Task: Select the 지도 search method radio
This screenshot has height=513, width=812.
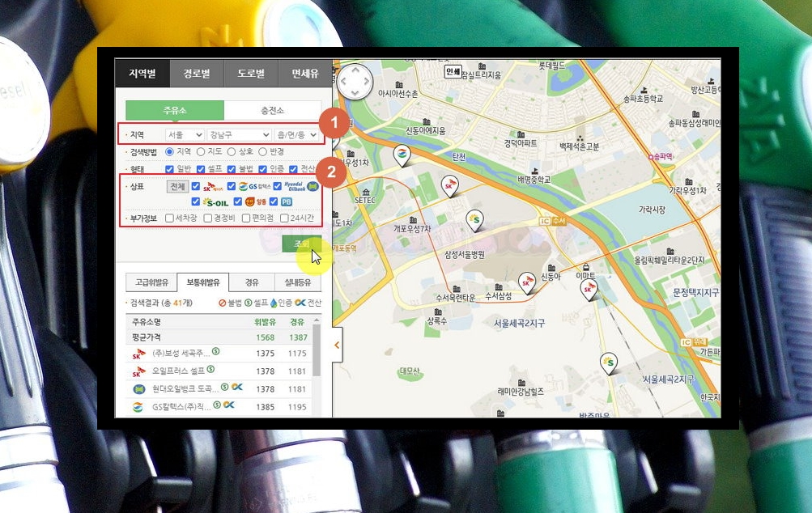Action: (x=201, y=151)
